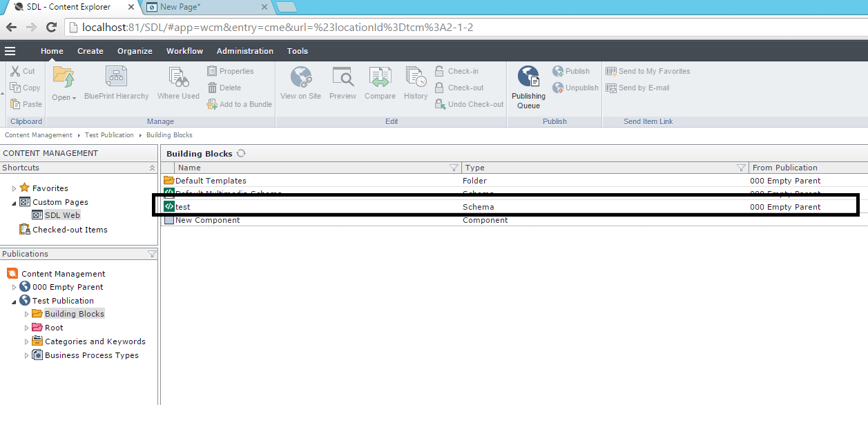Click the Where Used binoculars icon
Viewport: 868px width, 447px height.
(178, 77)
